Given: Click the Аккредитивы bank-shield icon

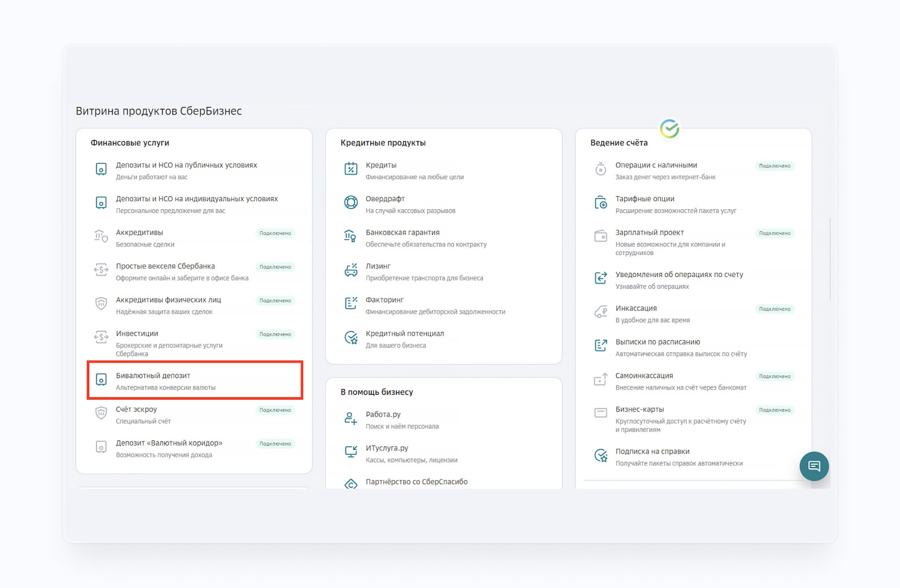Looking at the screenshot, I should [x=101, y=236].
